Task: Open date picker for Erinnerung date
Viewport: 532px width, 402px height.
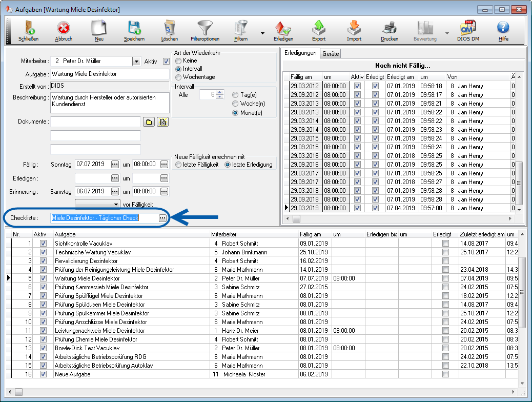Action: click(115, 191)
